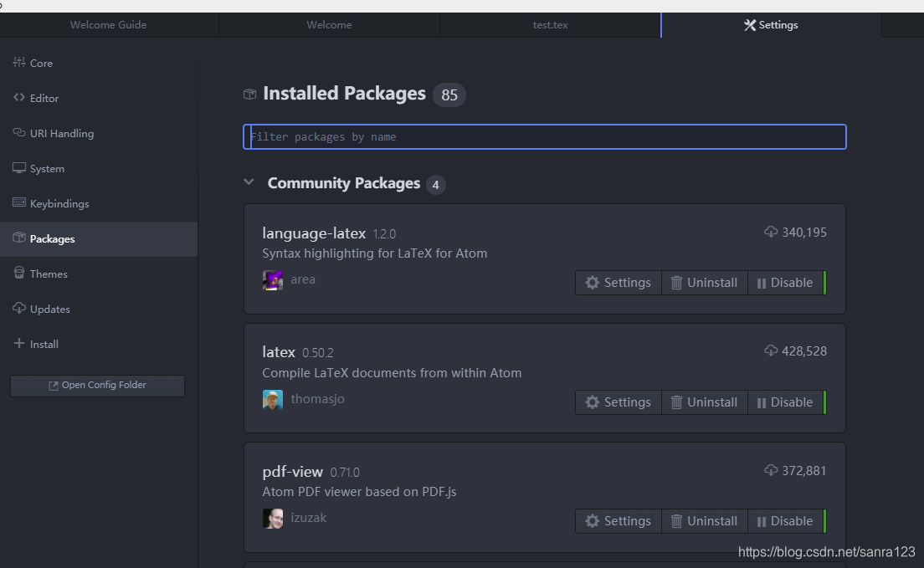Open the System settings section
924x568 pixels.
[x=99, y=168]
